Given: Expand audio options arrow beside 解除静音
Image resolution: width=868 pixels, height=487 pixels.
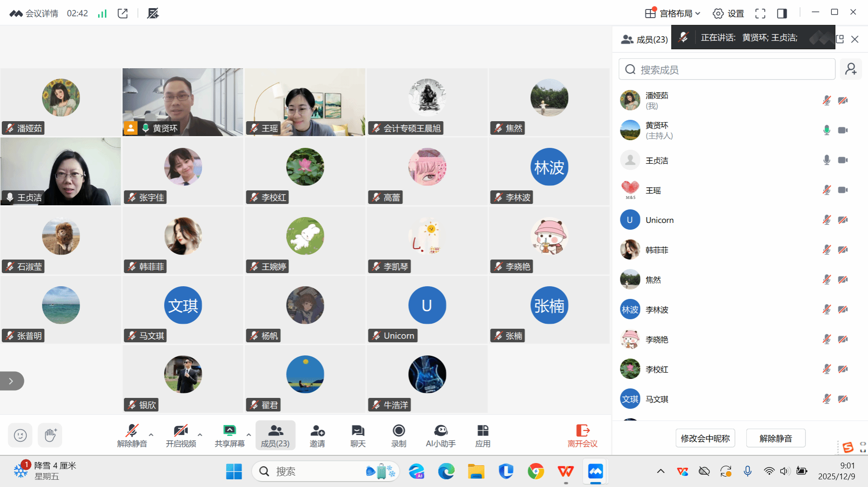Looking at the screenshot, I should point(151,435).
